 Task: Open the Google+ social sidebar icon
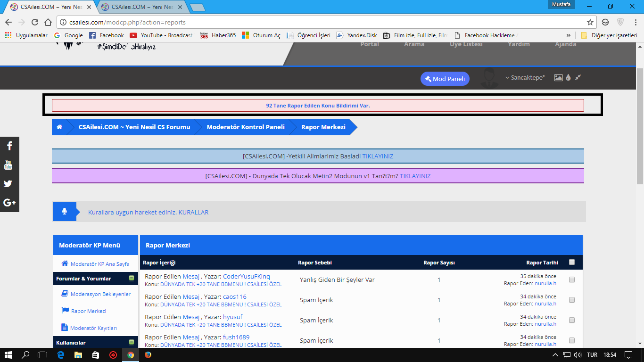(9, 203)
